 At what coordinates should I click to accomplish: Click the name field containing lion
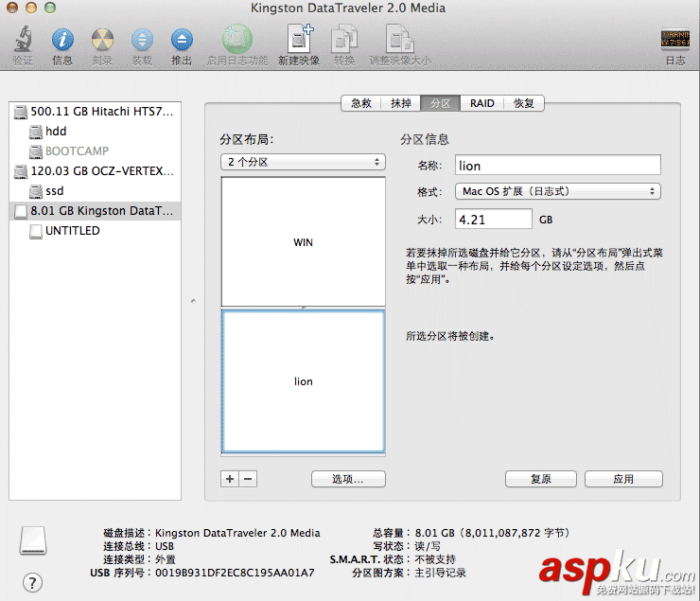coord(557,166)
